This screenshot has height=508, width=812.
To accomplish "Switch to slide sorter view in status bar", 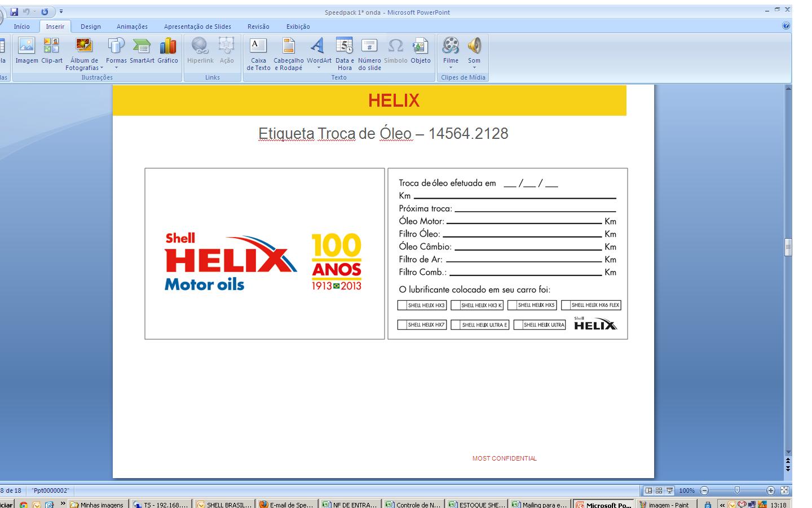I will 659,491.
